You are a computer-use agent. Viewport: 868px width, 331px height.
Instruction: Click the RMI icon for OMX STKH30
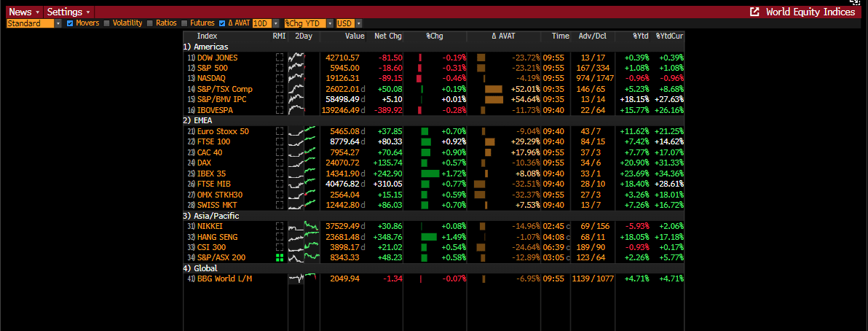(280, 194)
